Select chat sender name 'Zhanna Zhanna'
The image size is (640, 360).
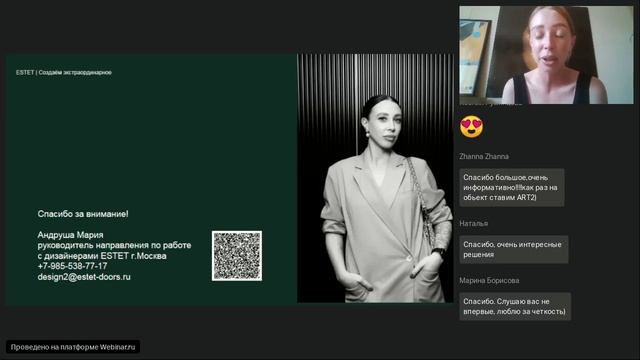(x=484, y=156)
